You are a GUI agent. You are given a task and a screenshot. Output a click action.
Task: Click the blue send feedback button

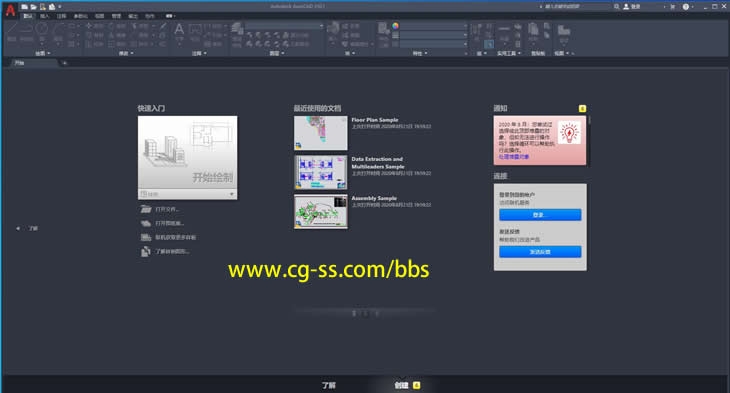tap(540, 251)
